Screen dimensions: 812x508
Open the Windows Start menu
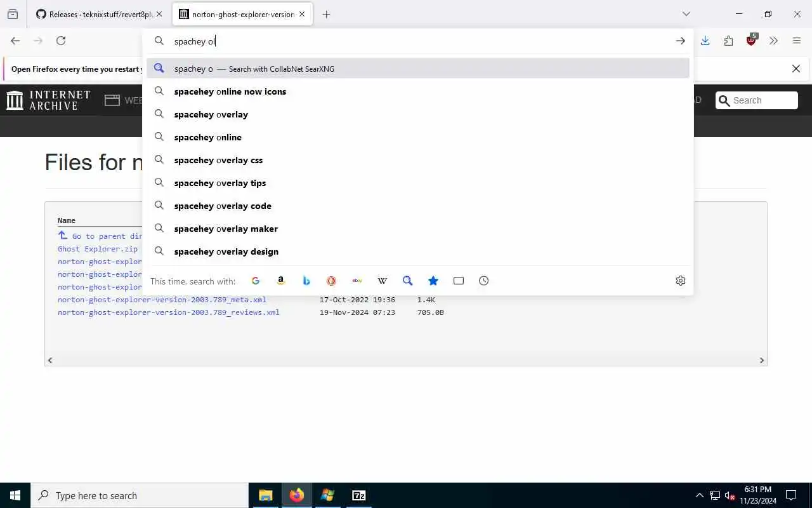[x=15, y=495]
